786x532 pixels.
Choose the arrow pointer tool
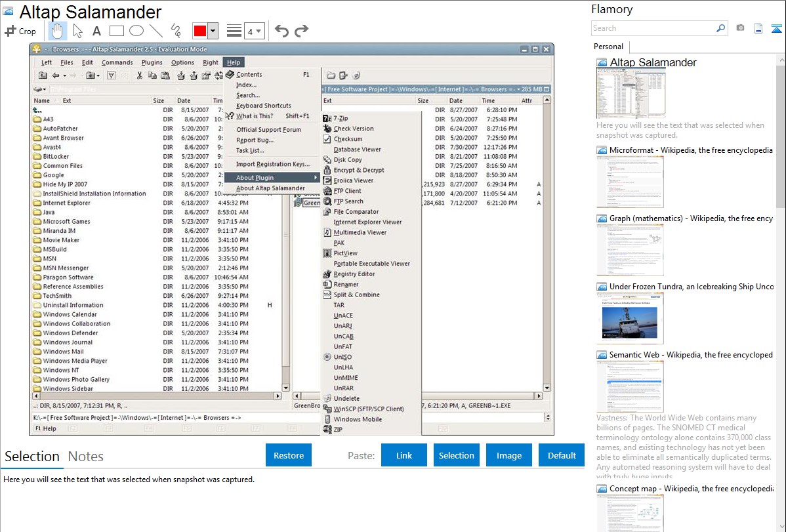[x=77, y=31]
